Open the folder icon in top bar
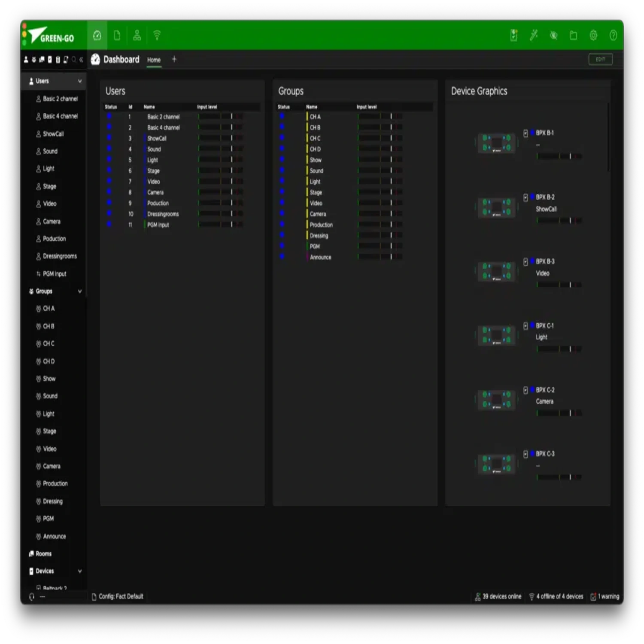This screenshot has width=644, height=644. coord(573,35)
